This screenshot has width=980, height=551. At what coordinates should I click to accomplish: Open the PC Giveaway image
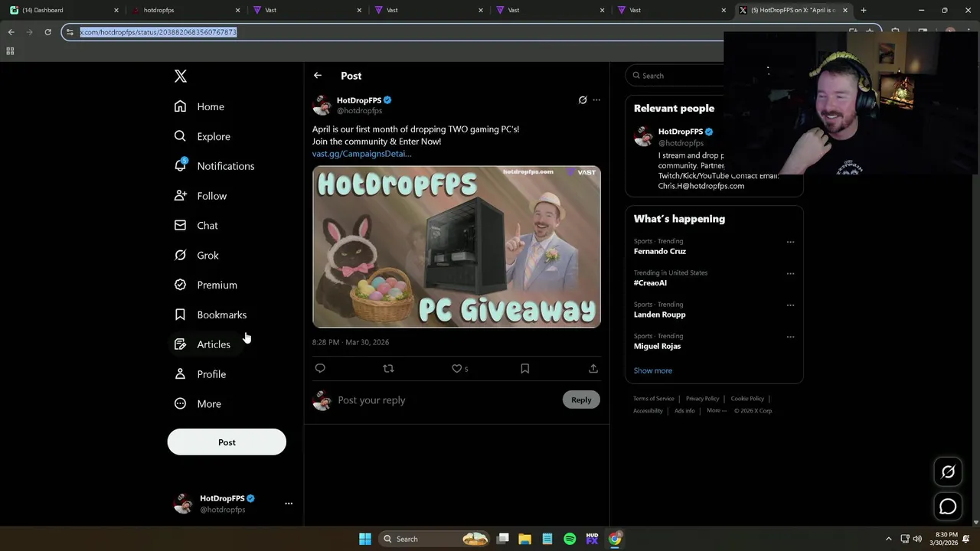(456, 246)
